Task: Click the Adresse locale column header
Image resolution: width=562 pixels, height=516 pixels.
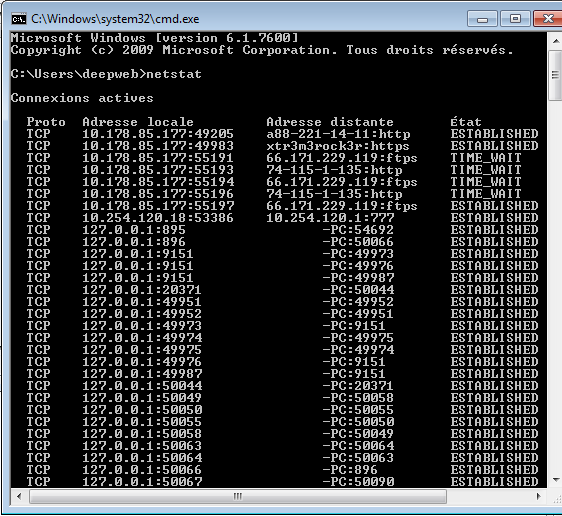Action: 138,122
